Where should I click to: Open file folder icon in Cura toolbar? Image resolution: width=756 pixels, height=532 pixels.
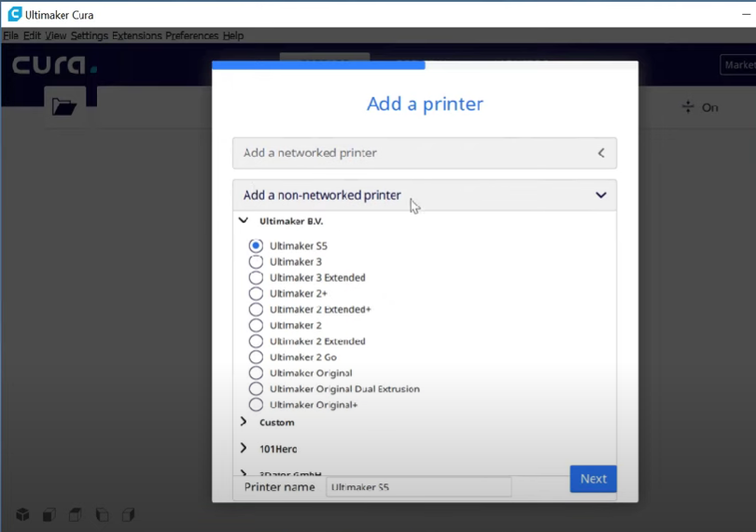pyautogui.click(x=64, y=106)
